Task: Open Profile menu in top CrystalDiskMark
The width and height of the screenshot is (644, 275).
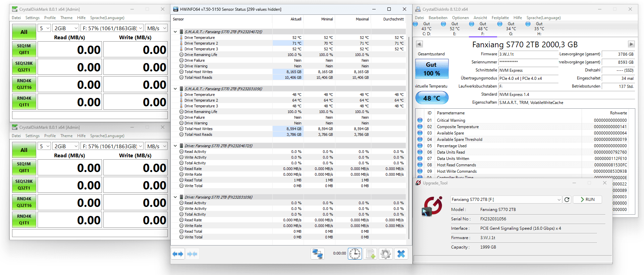Action: click(x=50, y=18)
